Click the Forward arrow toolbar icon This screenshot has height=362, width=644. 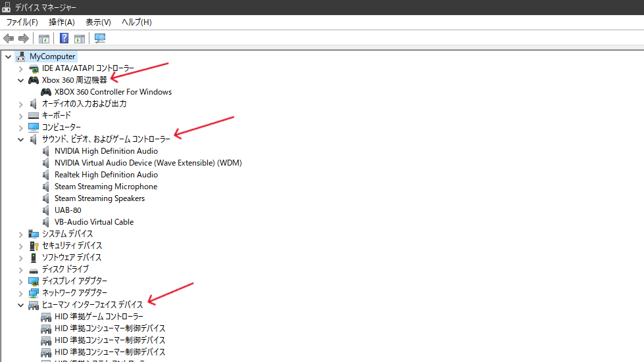click(24, 39)
